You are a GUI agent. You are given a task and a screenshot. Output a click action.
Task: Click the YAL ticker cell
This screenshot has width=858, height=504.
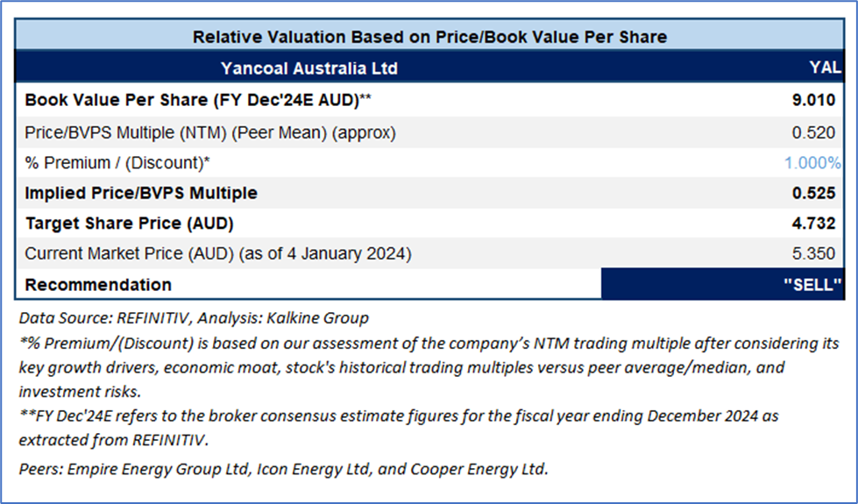click(825, 67)
